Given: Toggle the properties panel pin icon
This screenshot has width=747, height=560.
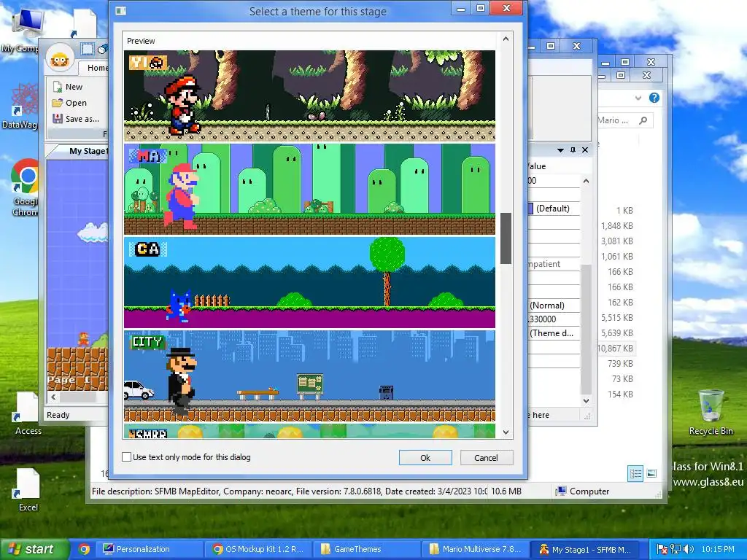Looking at the screenshot, I should [x=573, y=150].
